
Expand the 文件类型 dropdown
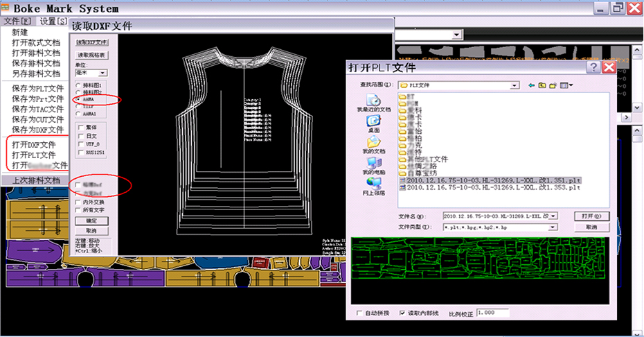pos(553,227)
